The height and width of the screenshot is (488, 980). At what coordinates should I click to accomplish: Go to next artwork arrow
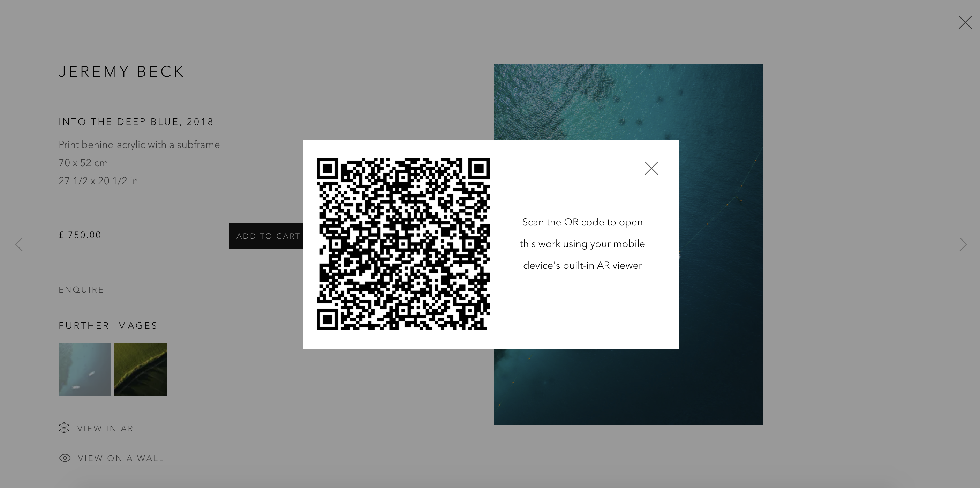tap(963, 244)
